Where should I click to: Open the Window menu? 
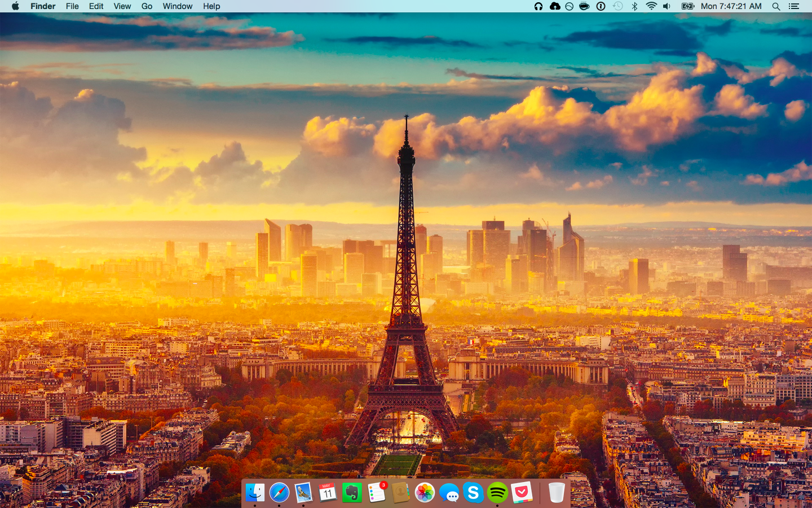178,6
